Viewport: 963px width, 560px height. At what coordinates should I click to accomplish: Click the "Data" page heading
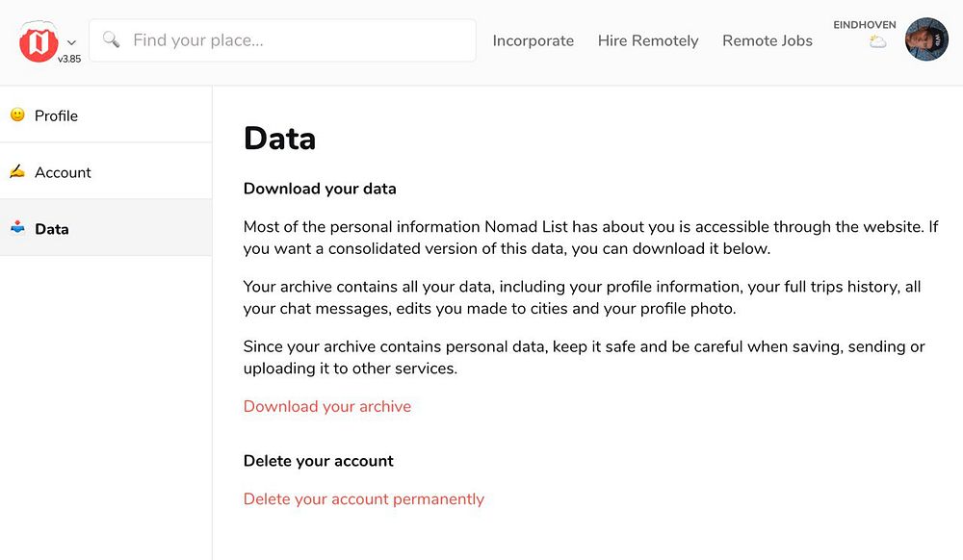click(279, 139)
